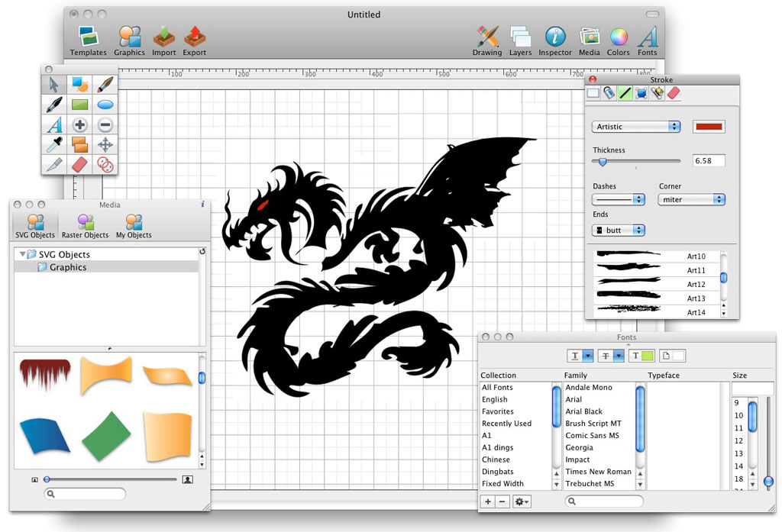Viewport: 782px width, 532px height.
Task: Select the knife cutting tool
Action: (54, 165)
